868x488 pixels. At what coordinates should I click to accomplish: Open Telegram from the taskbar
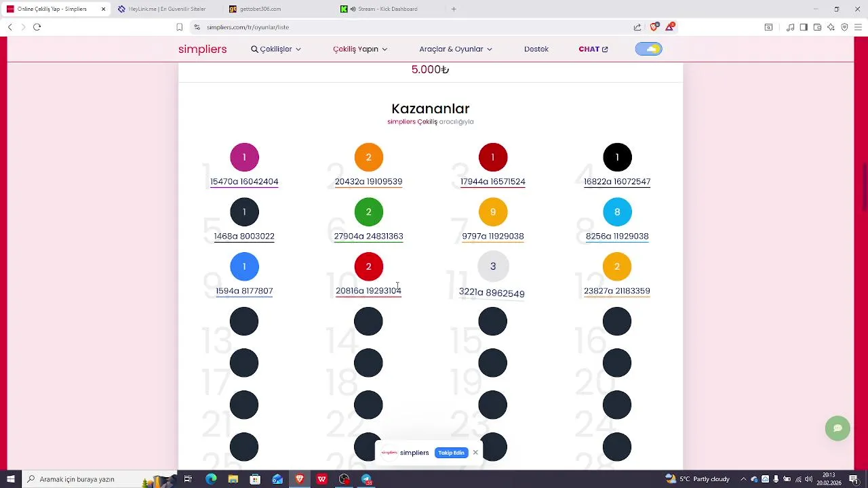(366, 479)
